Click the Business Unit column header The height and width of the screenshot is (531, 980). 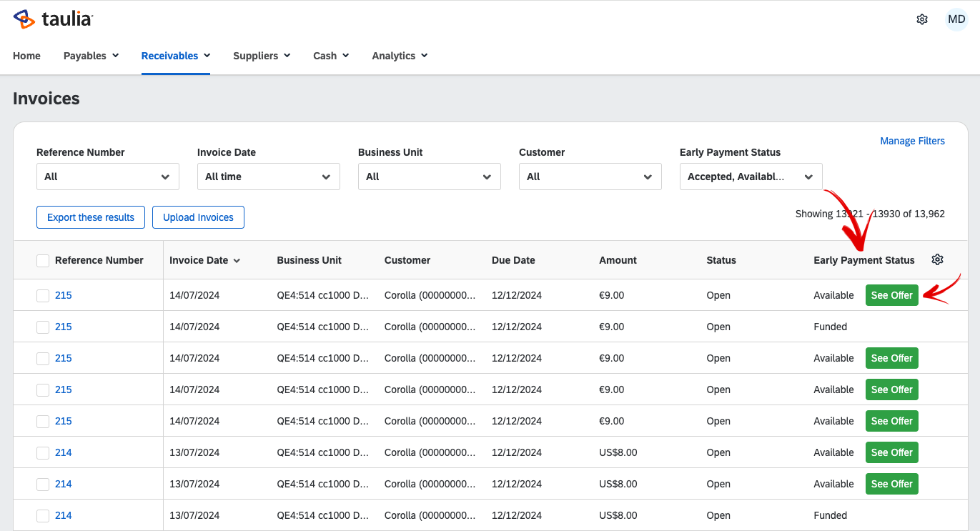pos(310,260)
